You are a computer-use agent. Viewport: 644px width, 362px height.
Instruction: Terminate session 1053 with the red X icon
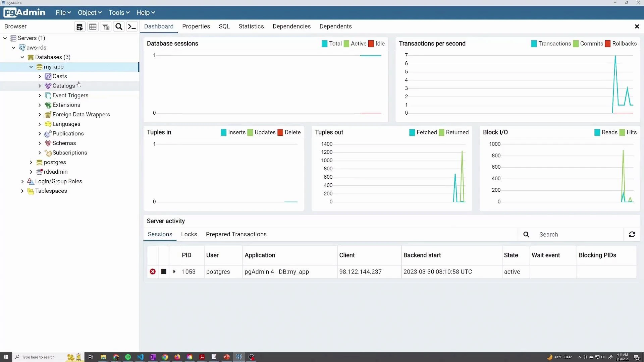152,271
